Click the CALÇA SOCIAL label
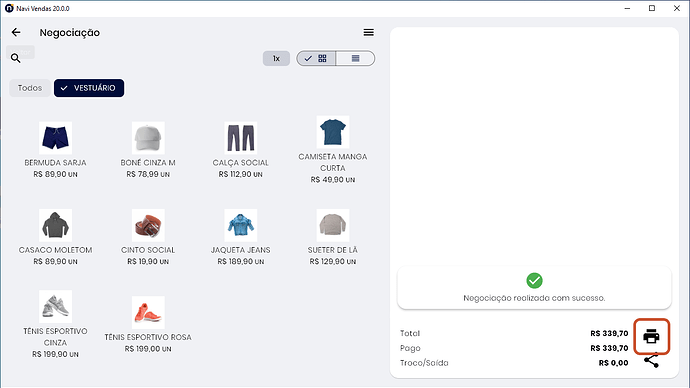Screen dimensions: 690x388 point(240,163)
